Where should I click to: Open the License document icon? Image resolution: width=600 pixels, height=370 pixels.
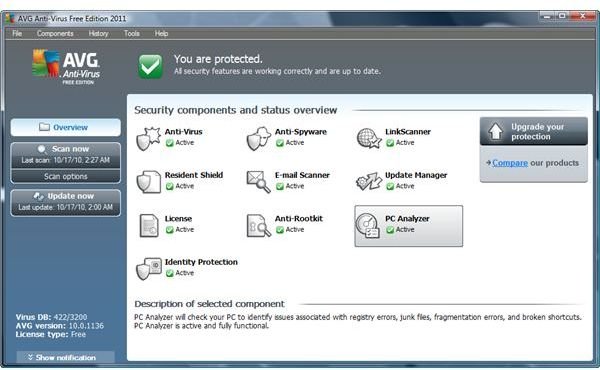point(149,225)
